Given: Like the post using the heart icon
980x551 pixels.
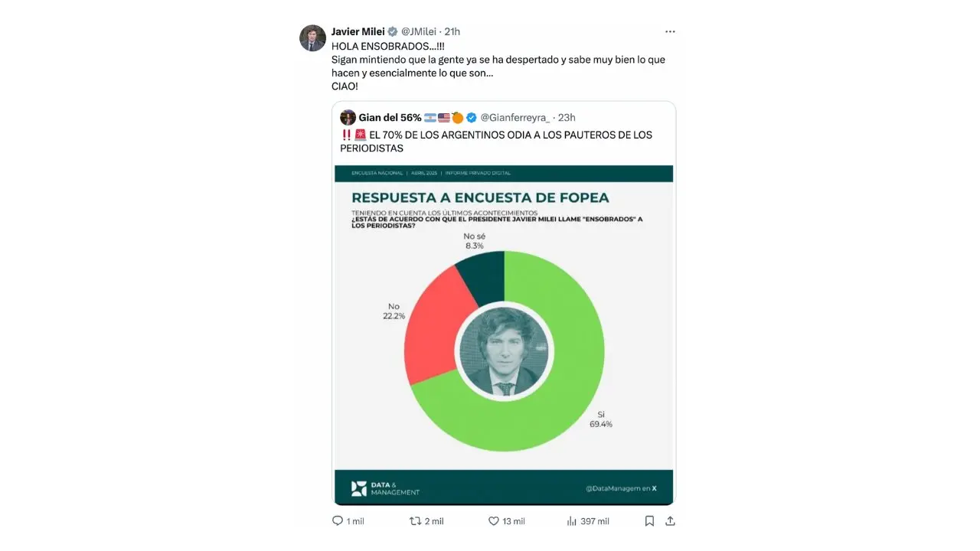Looking at the screenshot, I should tap(494, 520).
